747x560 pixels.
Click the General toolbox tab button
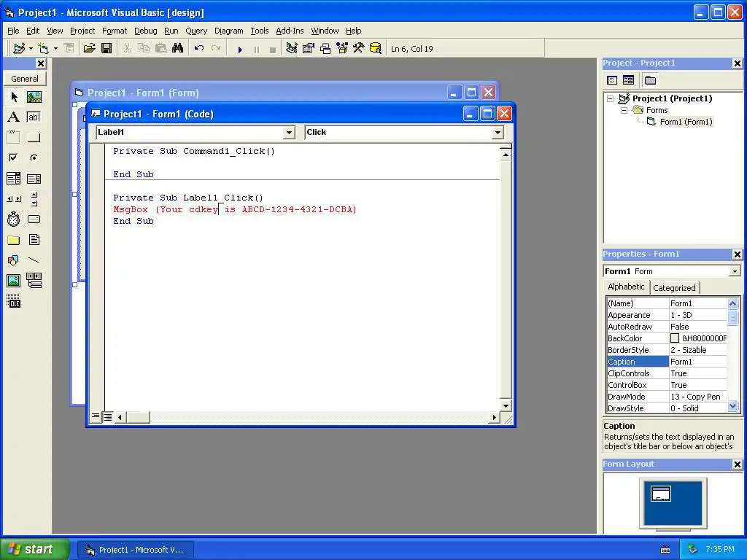pos(25,79)
